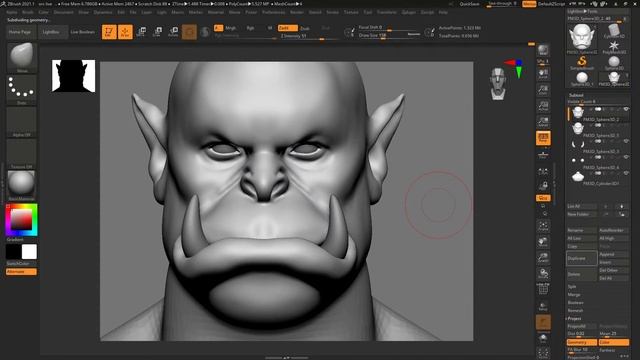Open the current brush thumbnail
This screenshot has width=640, height=360.
click(x=21, y=57)
